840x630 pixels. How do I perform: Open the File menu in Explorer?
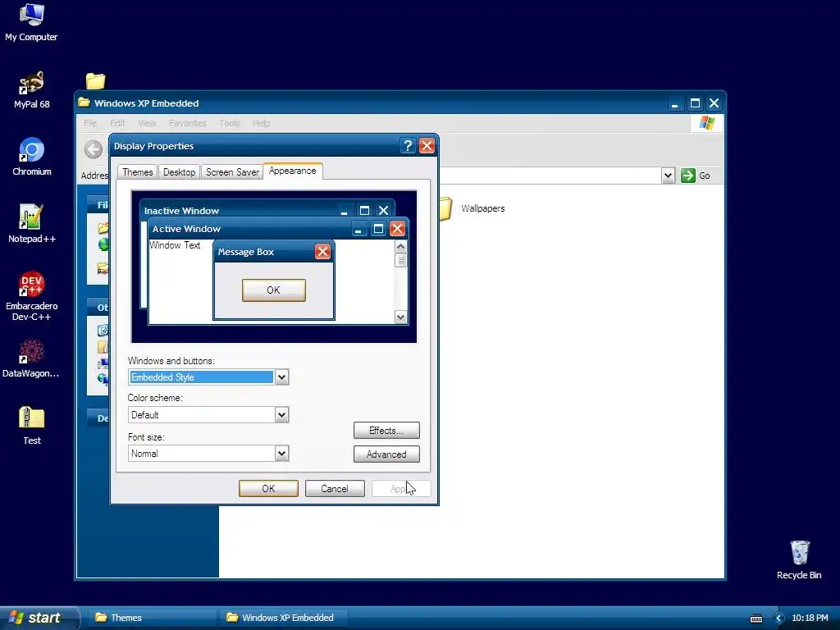[x=90, y=123]
